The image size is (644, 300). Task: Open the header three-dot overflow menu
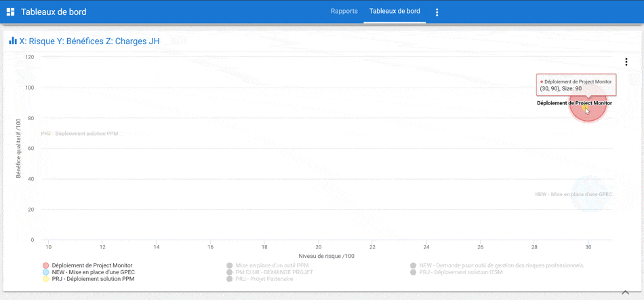437,12
